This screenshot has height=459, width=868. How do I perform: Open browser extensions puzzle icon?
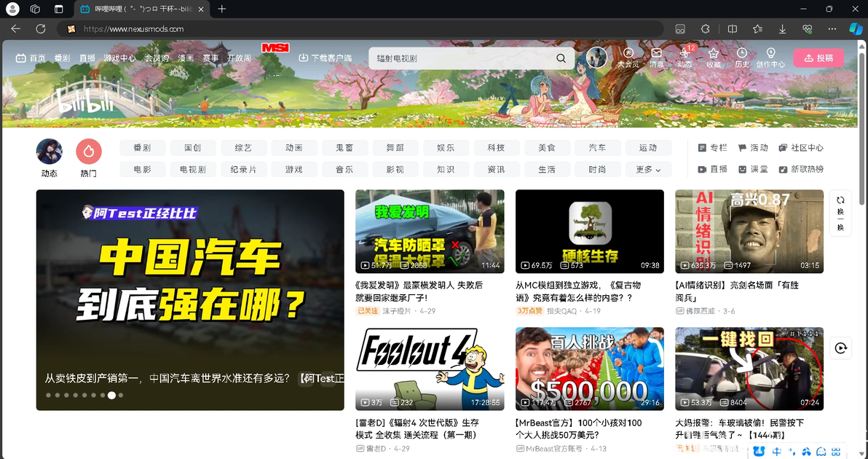coord(705,29)
